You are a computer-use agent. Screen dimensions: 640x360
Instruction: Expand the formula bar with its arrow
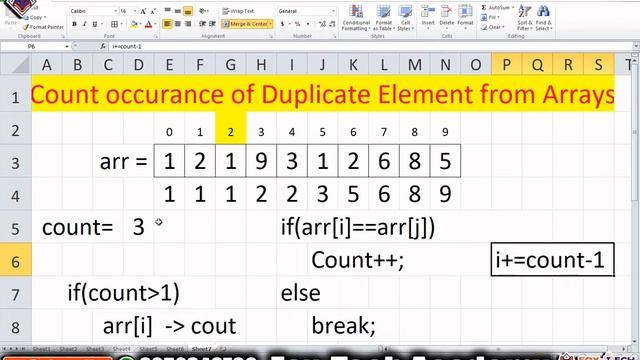pos(636,47)
